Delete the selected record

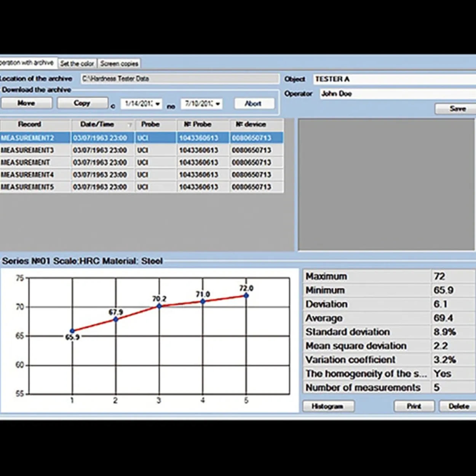[x=458, y=406]
